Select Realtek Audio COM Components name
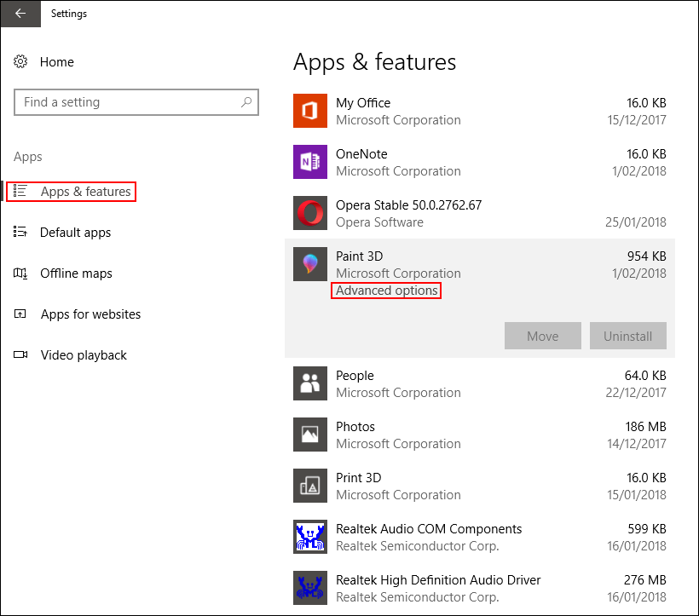This screenshot has height=616, width=699. (429, 529)
